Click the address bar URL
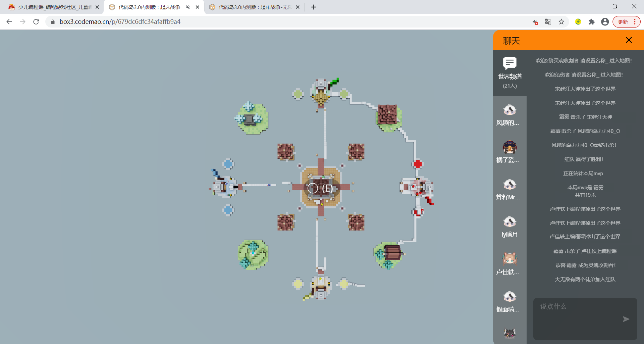The height and width of the screenshot is (344, 644). [120, 22]
